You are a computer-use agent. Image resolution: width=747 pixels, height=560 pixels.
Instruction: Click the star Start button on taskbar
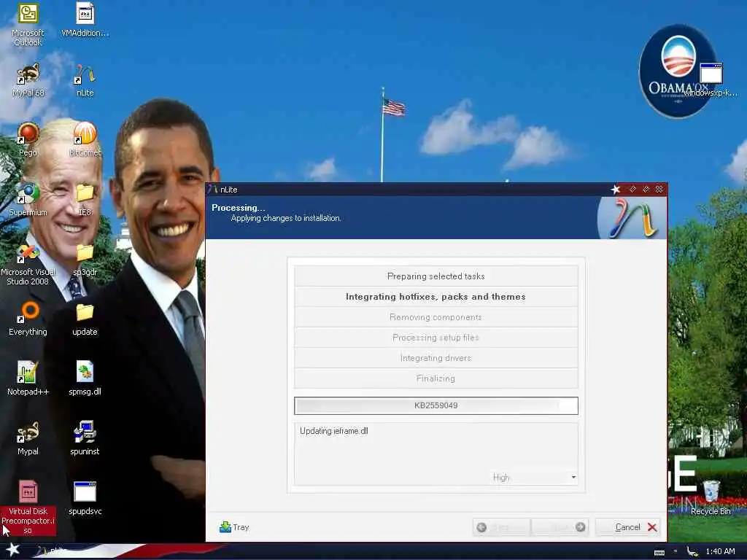point(12,550)
